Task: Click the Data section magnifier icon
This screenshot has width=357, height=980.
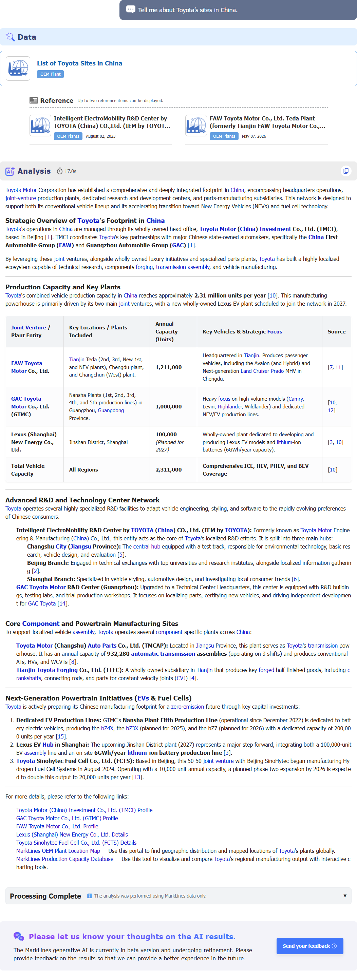Action: click(x=10, y=37)
